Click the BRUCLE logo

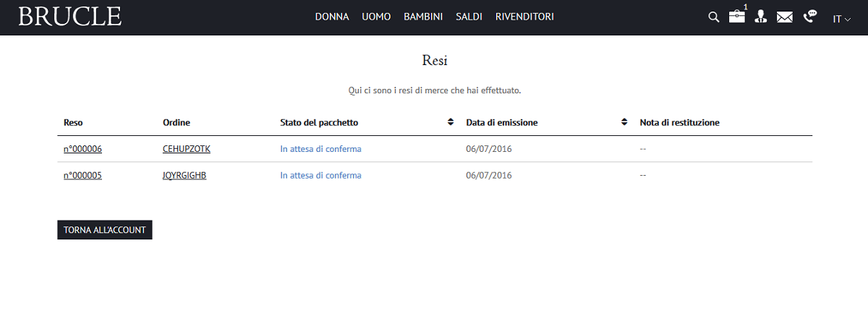tap(70, 17)
